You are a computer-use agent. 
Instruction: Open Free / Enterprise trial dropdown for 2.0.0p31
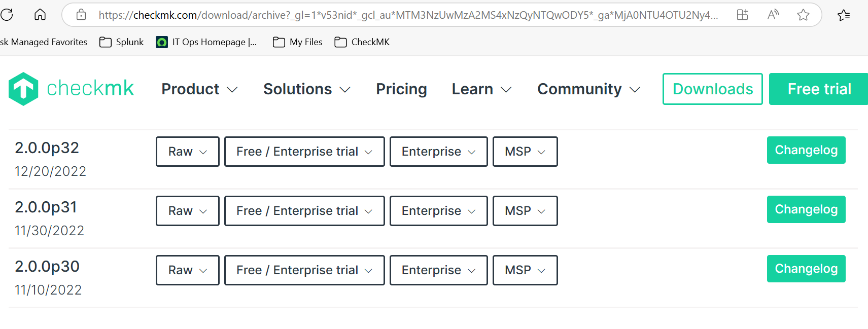point(304,211)
